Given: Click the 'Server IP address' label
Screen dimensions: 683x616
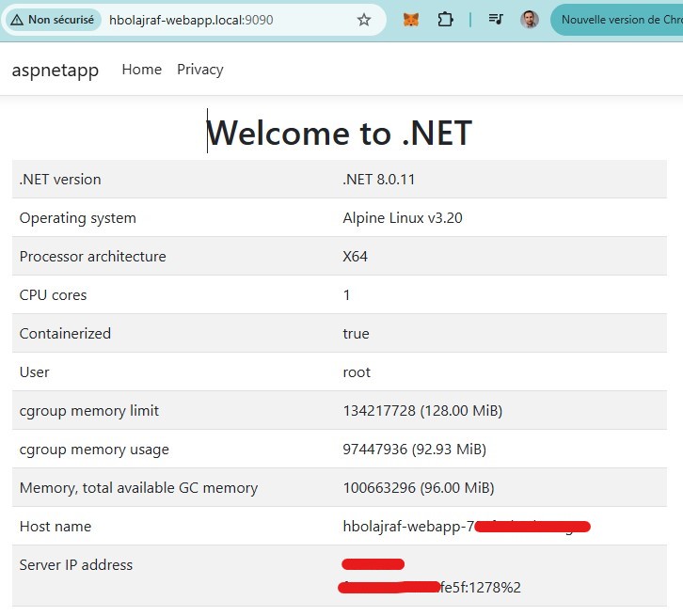Looking at the screenshot, I should click(x=76, y=564).
